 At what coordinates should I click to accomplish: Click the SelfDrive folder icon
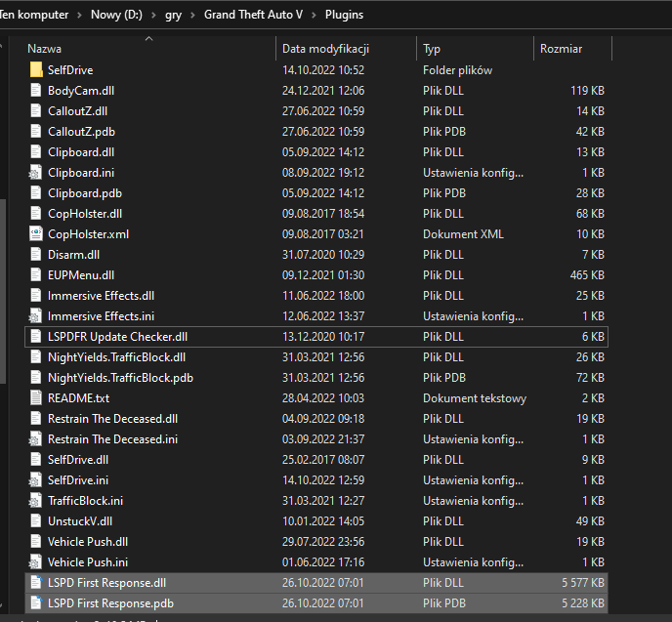pyautogui.click(x=36, y=70)
